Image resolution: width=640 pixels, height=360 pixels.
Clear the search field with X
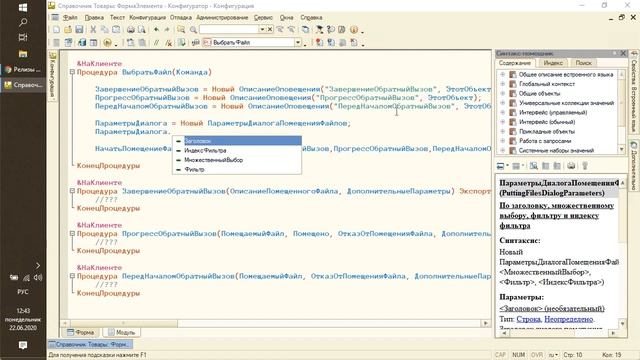coord(270,29)
